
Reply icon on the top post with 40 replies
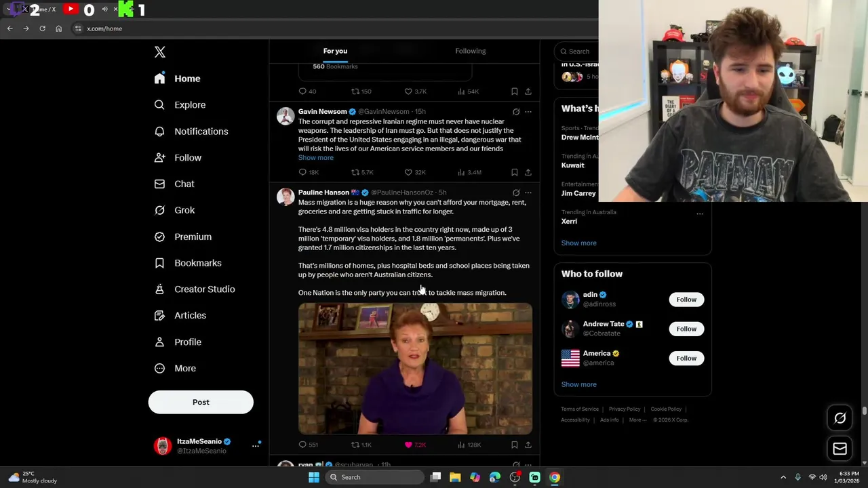[303, 91]
